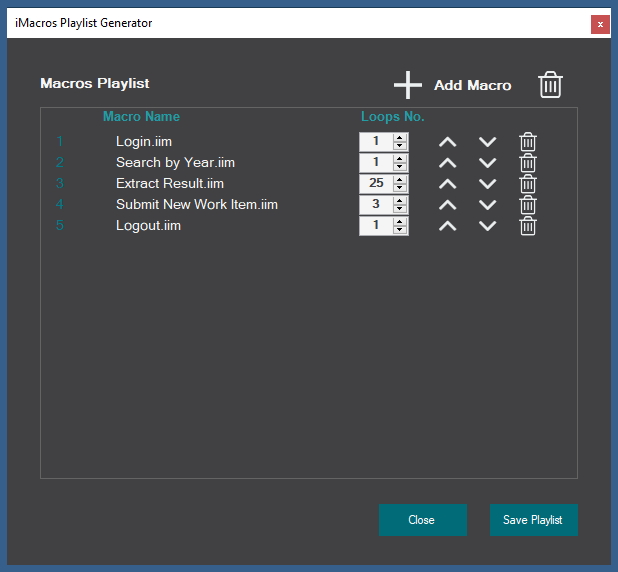This screenshot has height=572, width=618.
Task: Decrease loops for Search by Year.iim
Action: tap(400, 166)
